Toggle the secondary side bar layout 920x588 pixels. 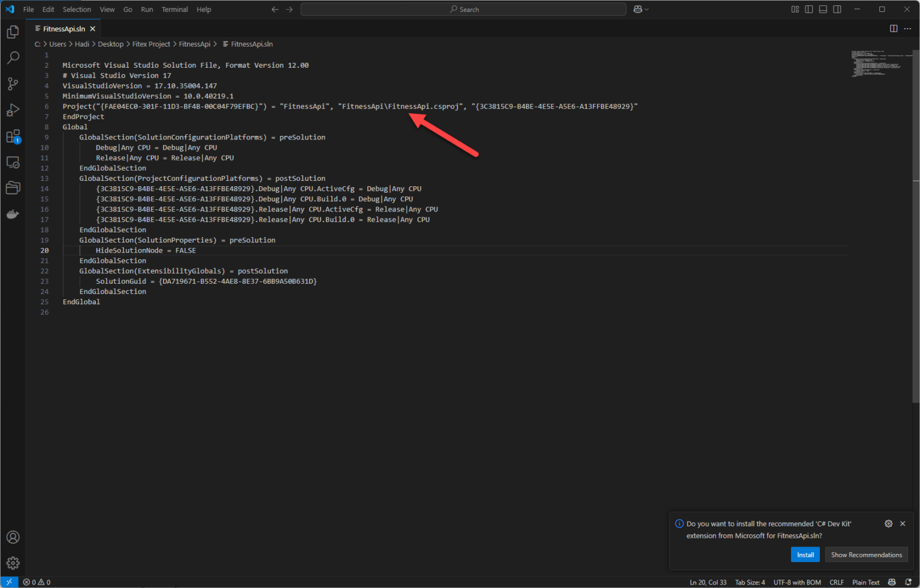836,9
